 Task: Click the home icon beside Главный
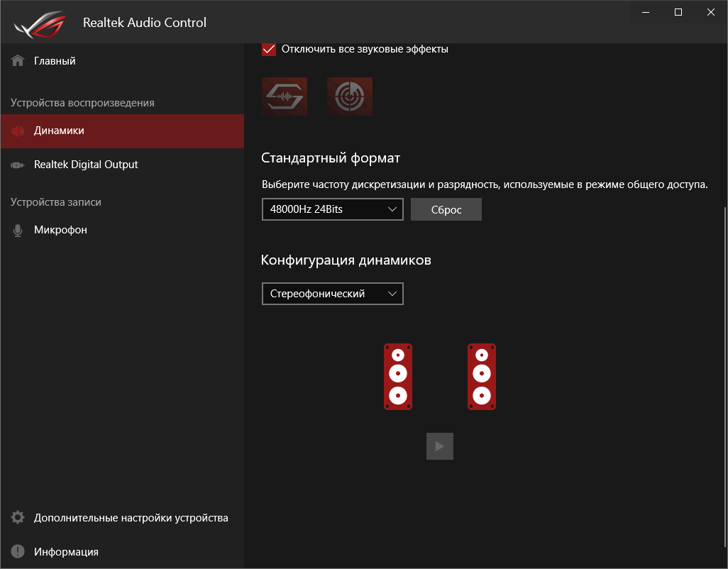(18, 60)
